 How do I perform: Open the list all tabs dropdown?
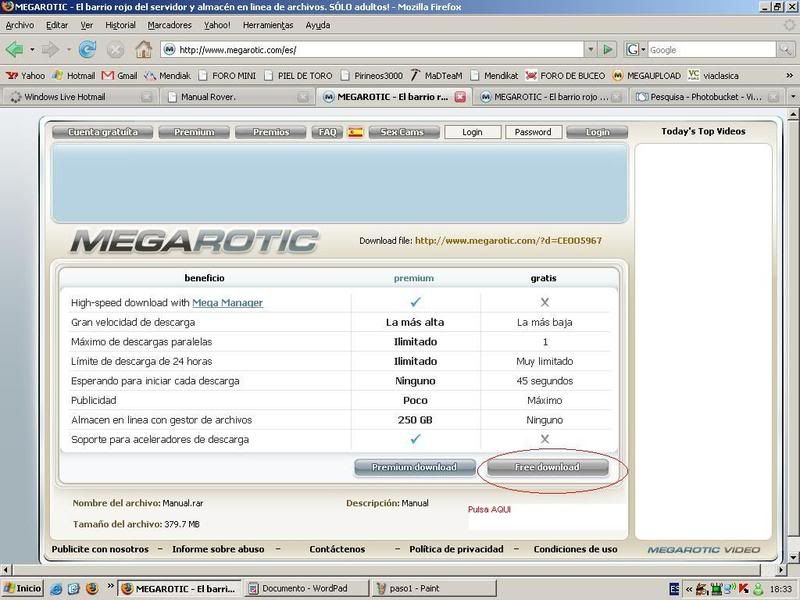click(x=793, y=96)
